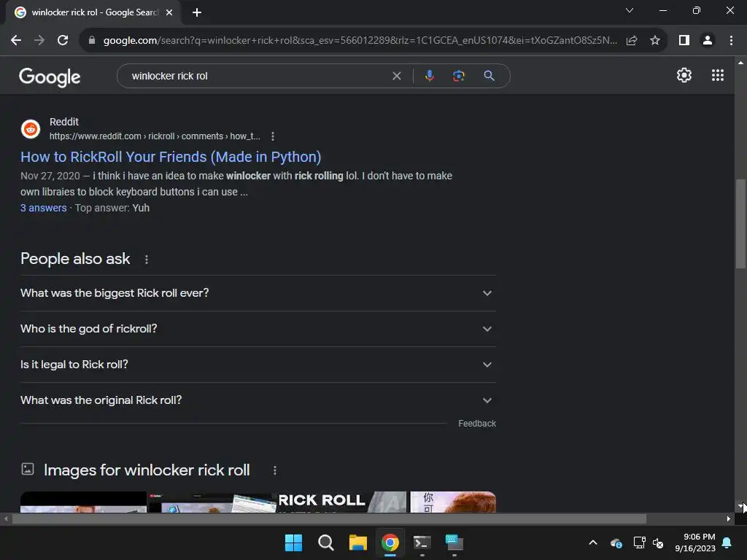Expand What was the original Rick roll
Viewport: 747px width, 560px height.
(258, 400)
